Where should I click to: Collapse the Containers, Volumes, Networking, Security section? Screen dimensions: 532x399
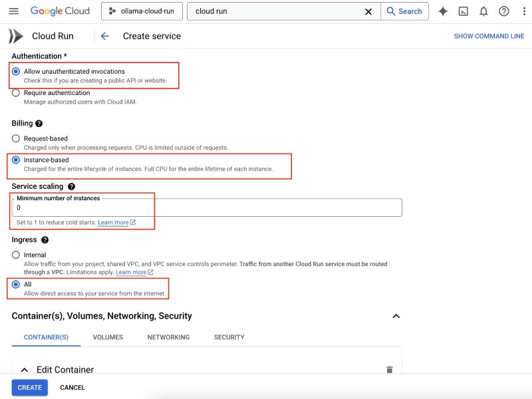tap(395, 316)
